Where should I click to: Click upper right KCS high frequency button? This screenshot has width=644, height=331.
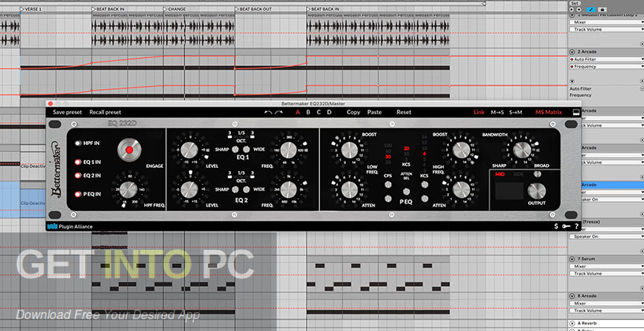425,184
